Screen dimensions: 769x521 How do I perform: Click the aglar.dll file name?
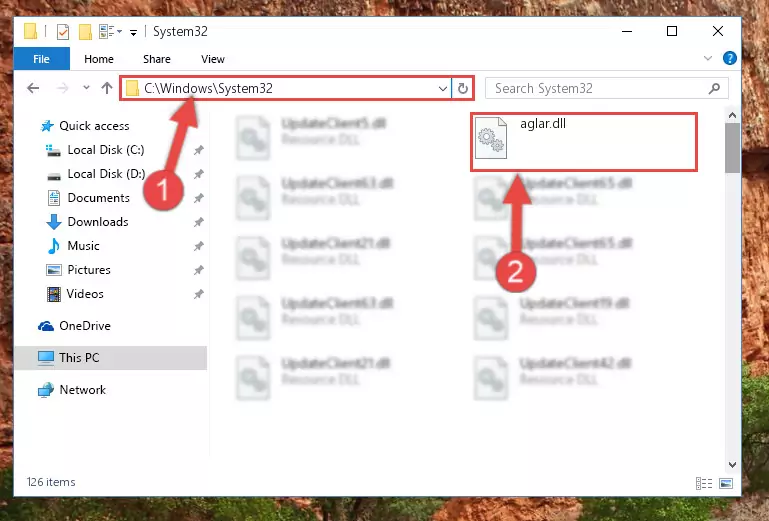pyautogui.click(x=543, y=124)
